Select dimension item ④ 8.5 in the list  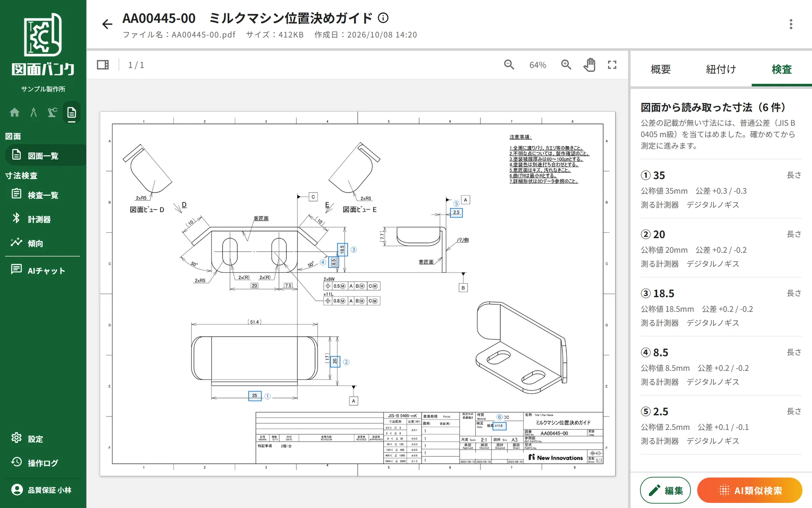click(x=721, y=367)
